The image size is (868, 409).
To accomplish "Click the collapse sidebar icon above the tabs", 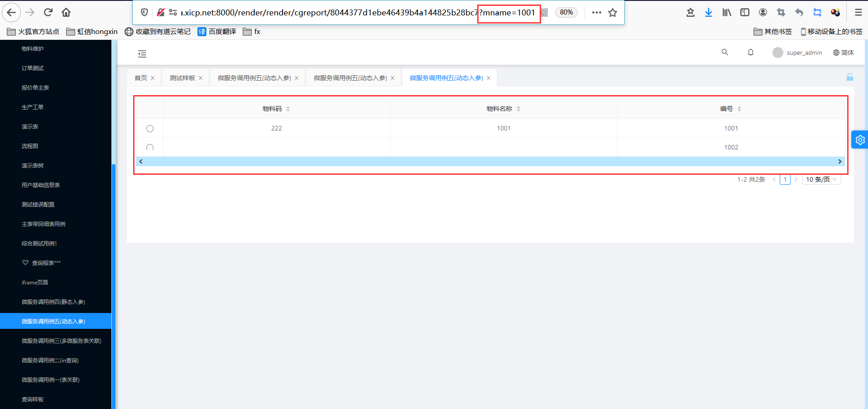I will pyautogui.click(x=142, y=53).
